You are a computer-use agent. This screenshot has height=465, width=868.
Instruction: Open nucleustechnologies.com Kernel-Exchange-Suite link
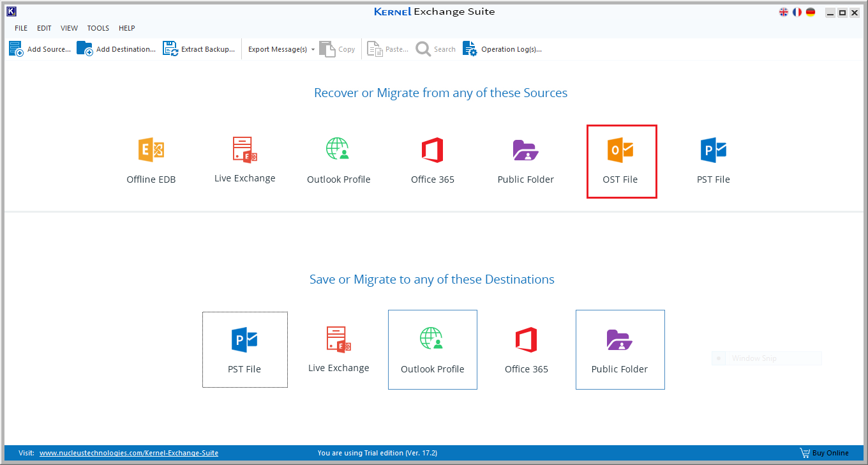coord(129,453)
